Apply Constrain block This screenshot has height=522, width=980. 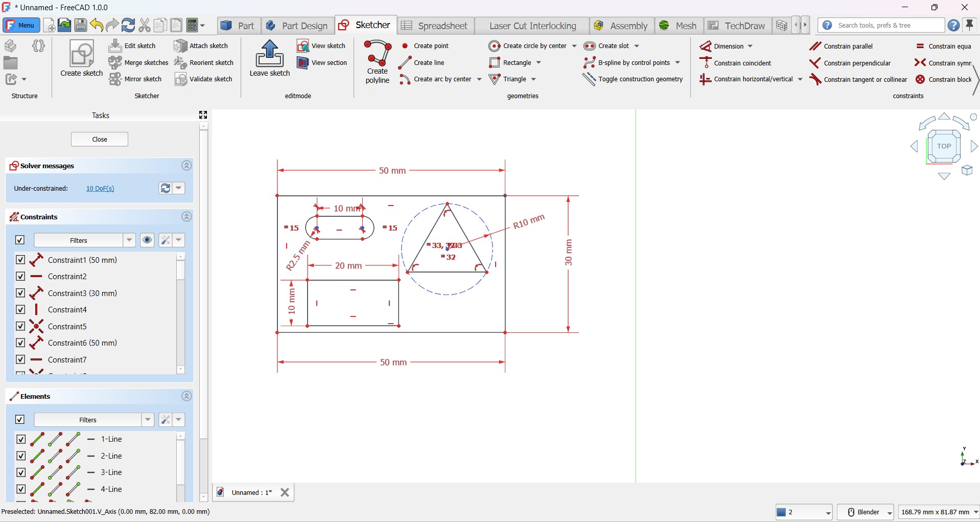point(944,79)
